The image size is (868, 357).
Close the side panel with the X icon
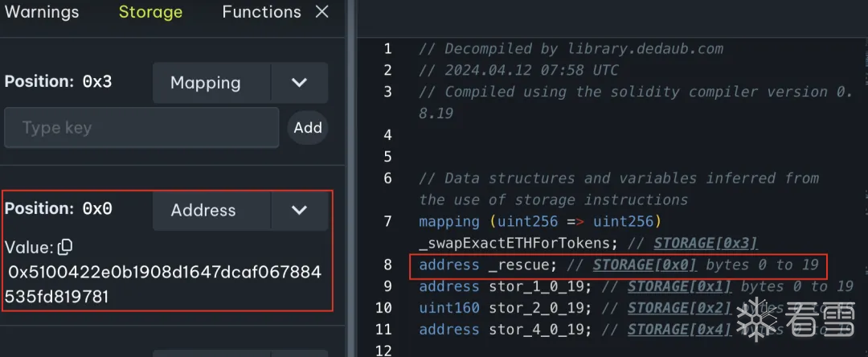coord(321,12)
